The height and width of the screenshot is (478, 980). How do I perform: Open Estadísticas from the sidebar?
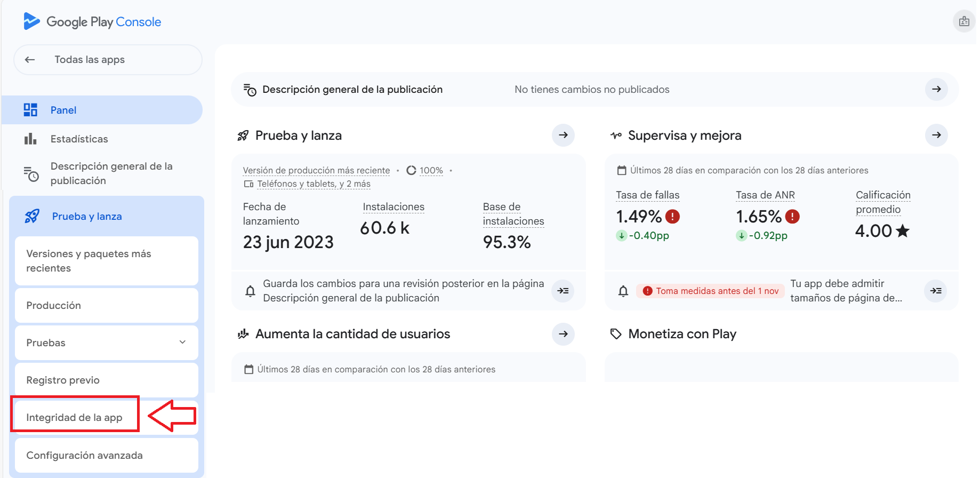[79, 139]
